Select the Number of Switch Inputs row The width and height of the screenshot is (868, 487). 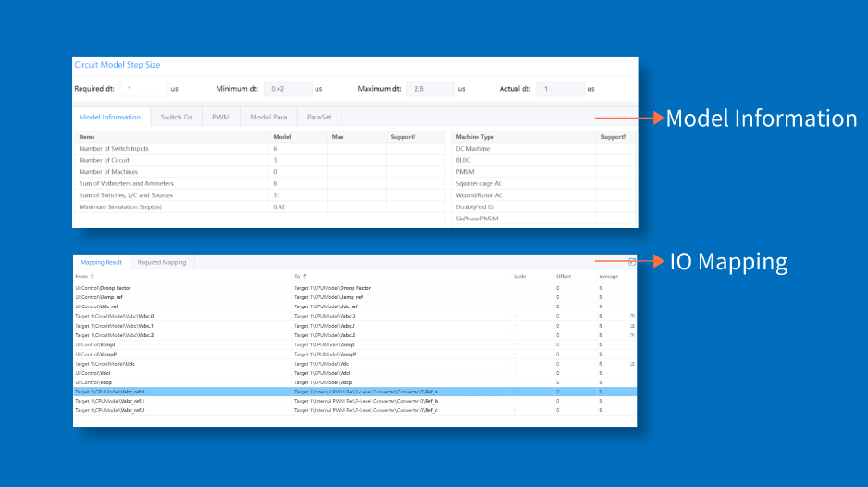tap(260, 148)
